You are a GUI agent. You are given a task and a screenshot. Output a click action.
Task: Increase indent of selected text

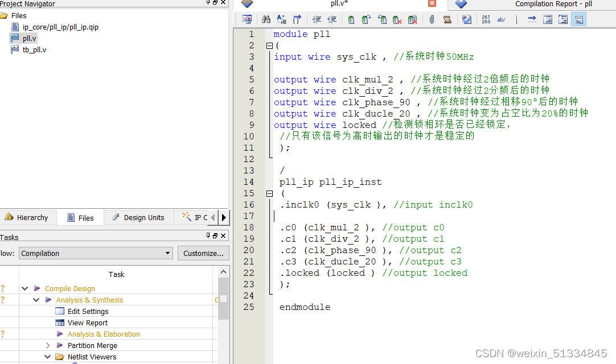point(318,19)
